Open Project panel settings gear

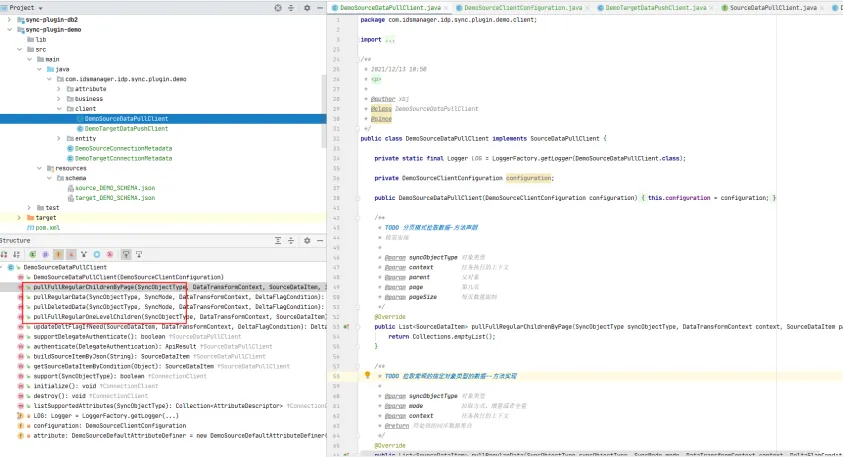tap(307, 8)
